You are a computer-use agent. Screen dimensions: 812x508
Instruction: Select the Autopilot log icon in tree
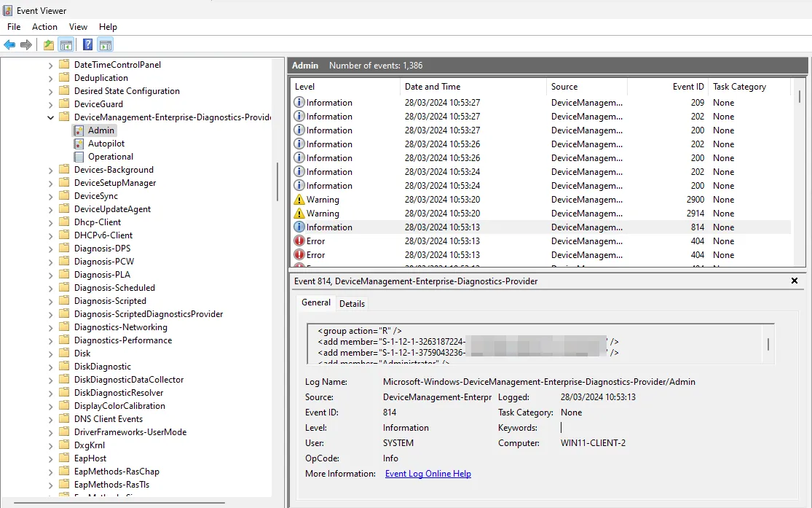click(79, 144)
